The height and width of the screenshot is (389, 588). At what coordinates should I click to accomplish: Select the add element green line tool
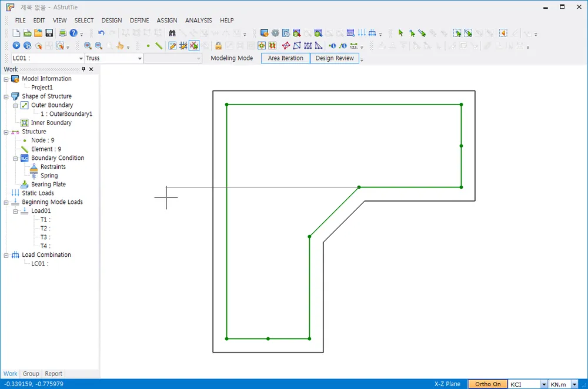click(159, 46)
